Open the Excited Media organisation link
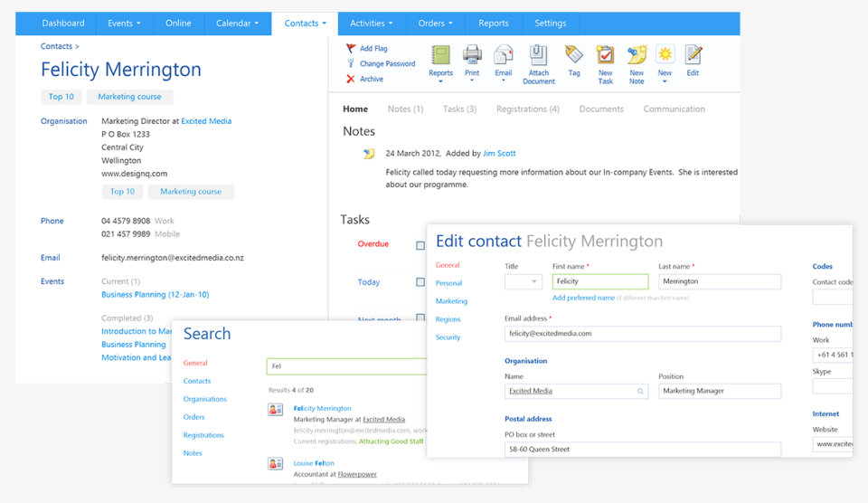The height and width of the screenshot is (503, 868). pos(206,120)
